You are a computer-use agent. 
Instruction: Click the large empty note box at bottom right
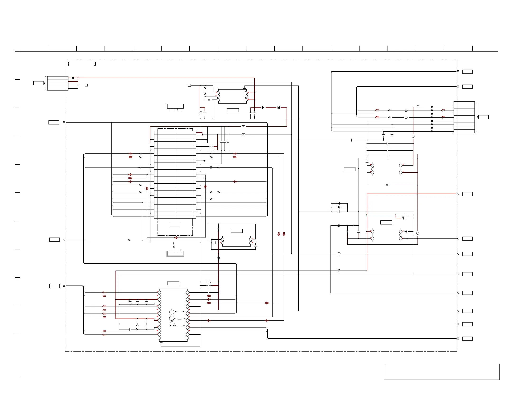441,372
